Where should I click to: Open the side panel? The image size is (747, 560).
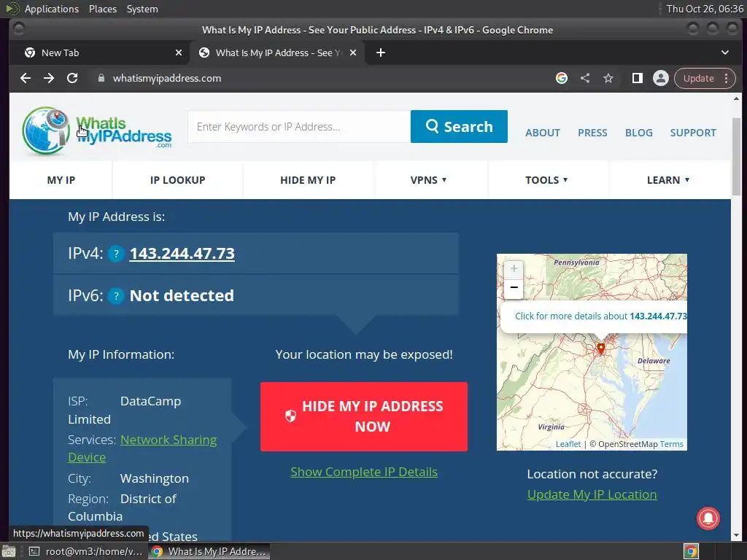[x=637, y=78]
